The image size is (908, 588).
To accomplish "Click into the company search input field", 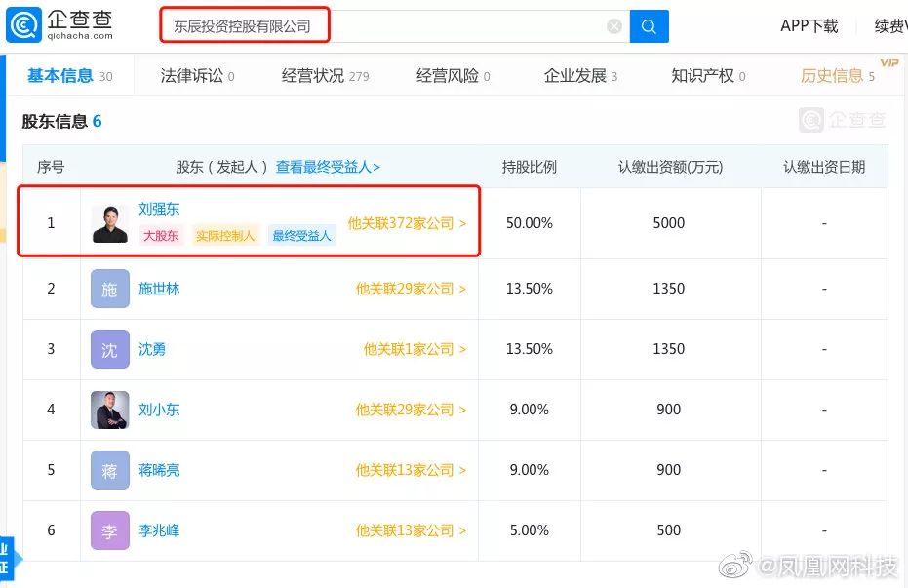I will [394, 26].
